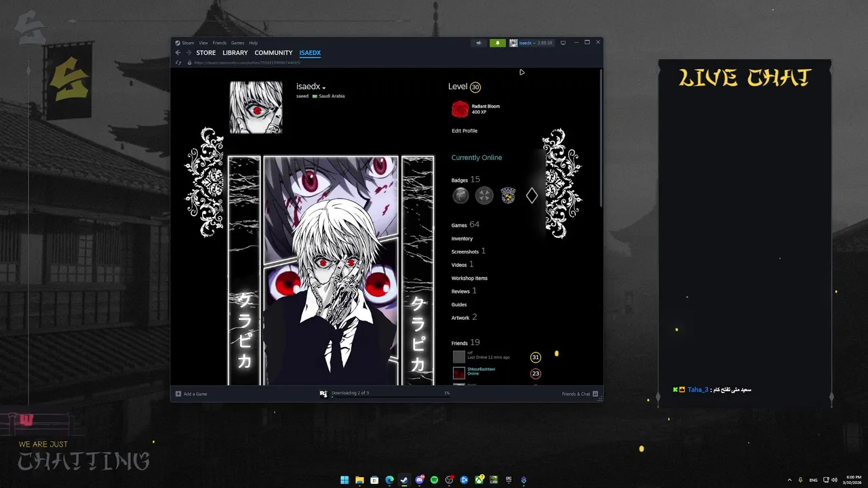Screen dimensions: 868x488
Task: Open the Friends & Chat grid icon
Action: tap(595, 394)
